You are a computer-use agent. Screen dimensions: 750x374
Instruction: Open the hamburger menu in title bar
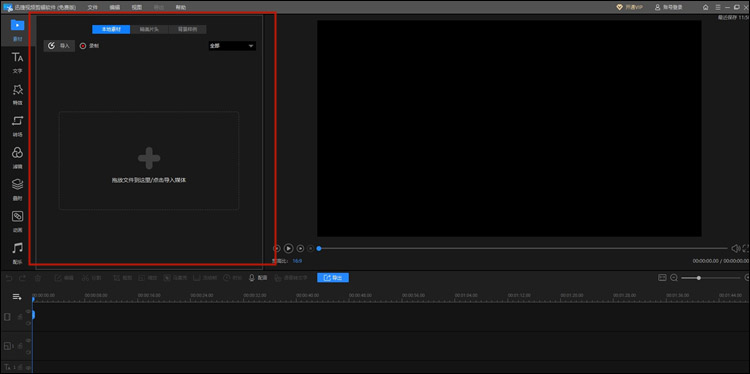[718, 7]
